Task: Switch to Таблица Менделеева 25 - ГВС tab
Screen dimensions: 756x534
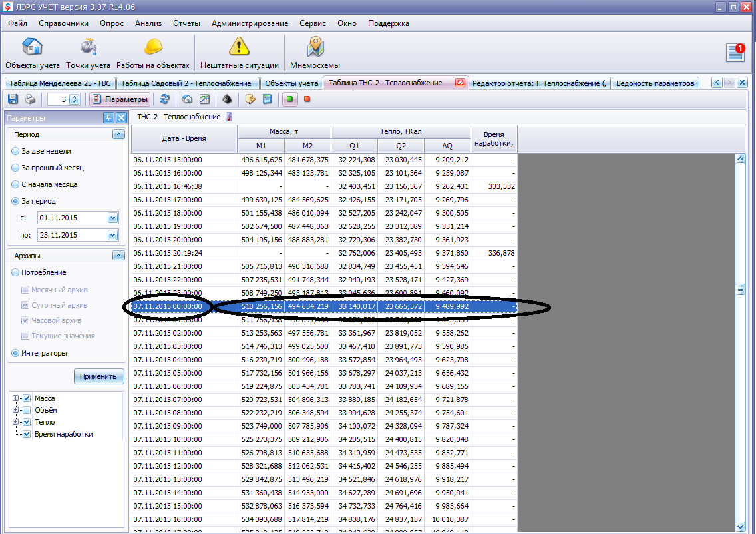Action: [60, 83]
